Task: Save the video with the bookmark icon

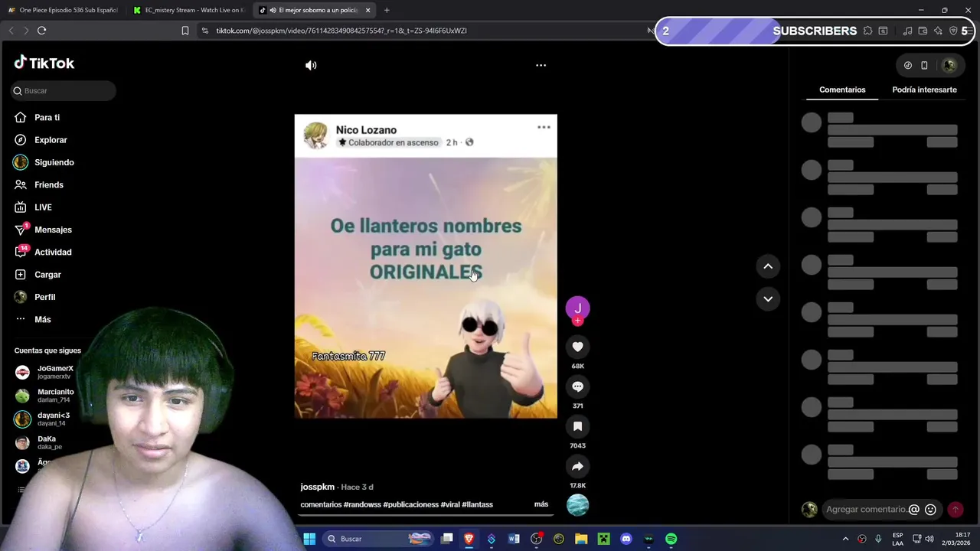Action: (x=577, y=426)
